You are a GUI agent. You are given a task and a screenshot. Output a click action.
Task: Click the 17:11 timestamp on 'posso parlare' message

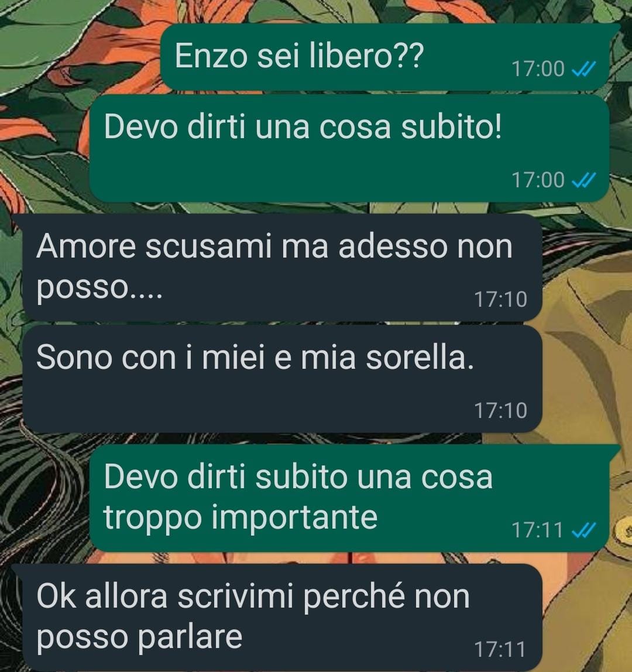[500, 650]
